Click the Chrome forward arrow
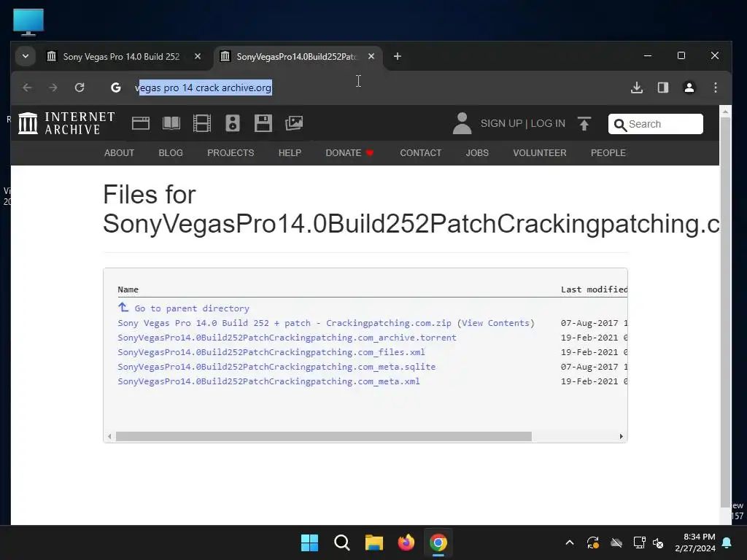This screenshot has height=560, width=747. click(53, 87)
